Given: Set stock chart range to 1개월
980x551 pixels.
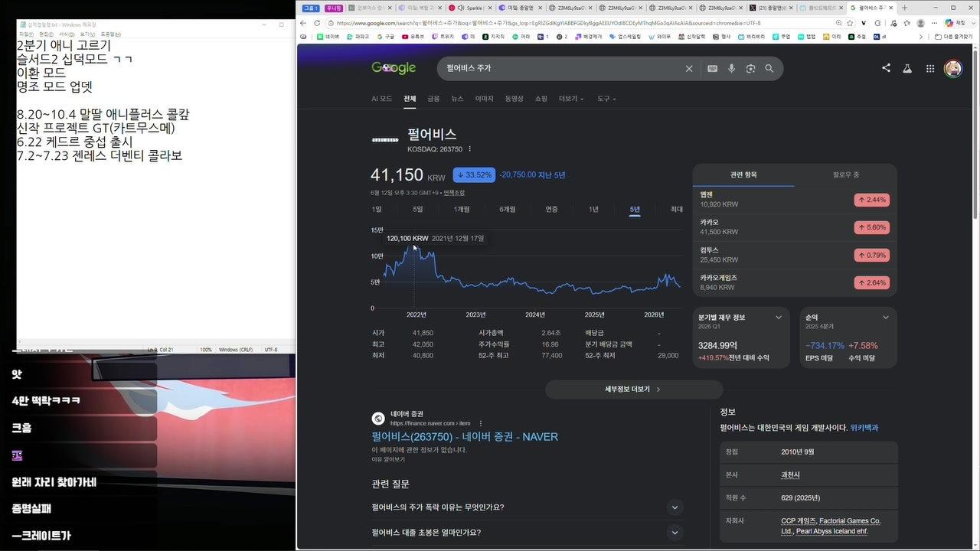Looking at the screenshot, I should point(462,209).
